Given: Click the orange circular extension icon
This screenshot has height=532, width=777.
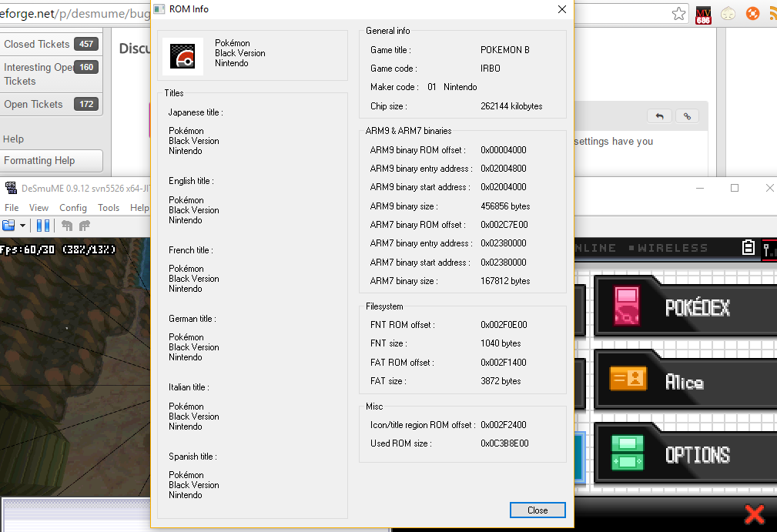Looking at the screenshot, I should [x=752, y=13].
